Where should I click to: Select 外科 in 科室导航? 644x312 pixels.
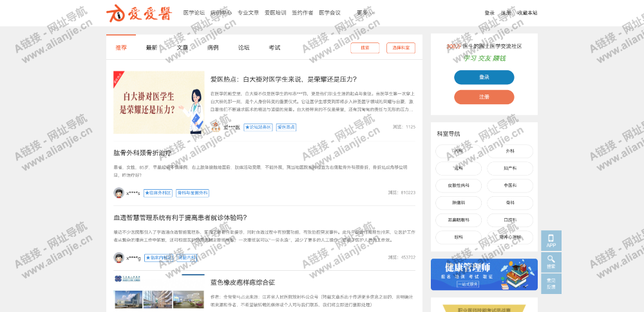510,151
